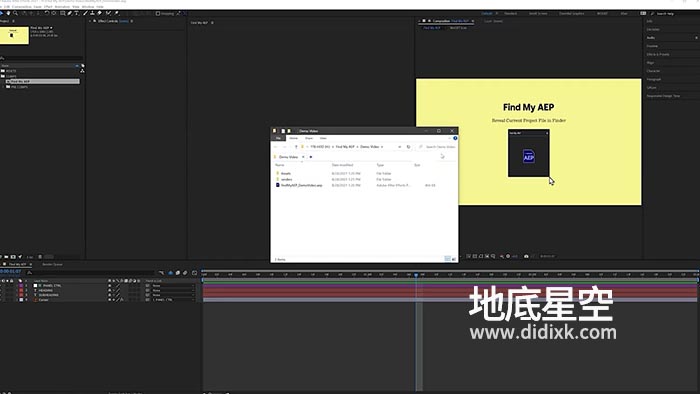This screenshot has height=394, width=700.
Task: Click Find My AEP in Explorer address path
Action: point(345,147)
